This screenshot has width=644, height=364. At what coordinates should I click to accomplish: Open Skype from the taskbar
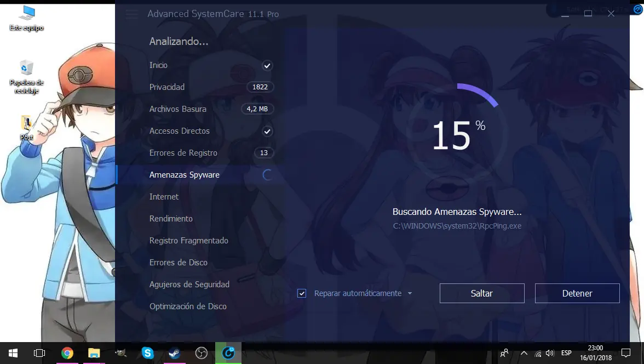(147, 353)
